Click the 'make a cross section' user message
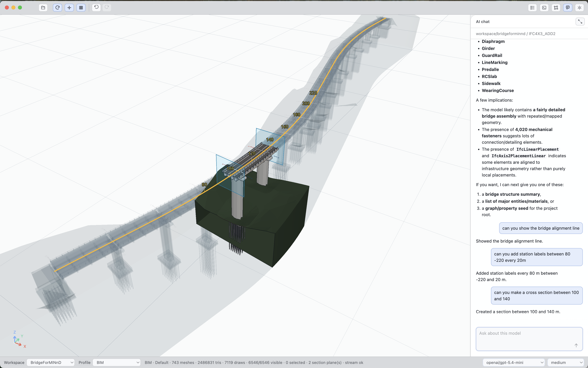Viewport: 588px width, 368px height. [x=537, y=295]
